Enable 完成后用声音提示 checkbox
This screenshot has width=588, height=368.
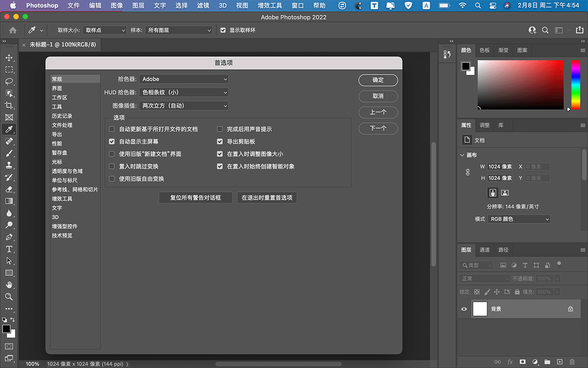220,129
